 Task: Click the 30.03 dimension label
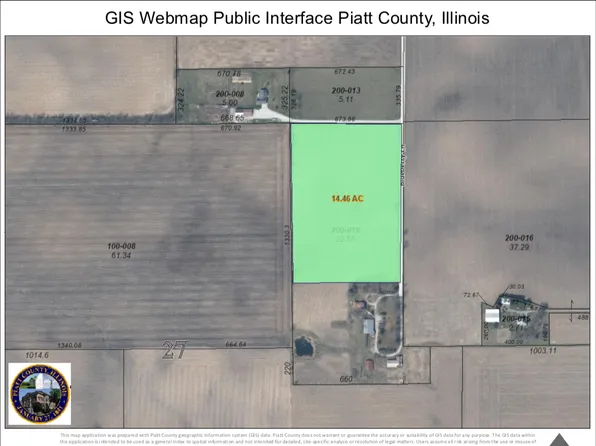click(517, 287)
